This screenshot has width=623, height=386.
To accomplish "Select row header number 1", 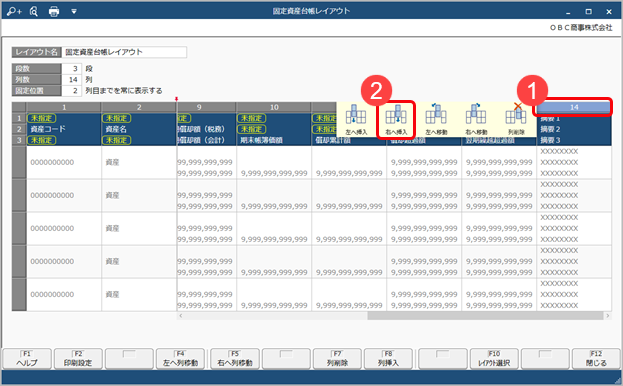I will [19, 118].
